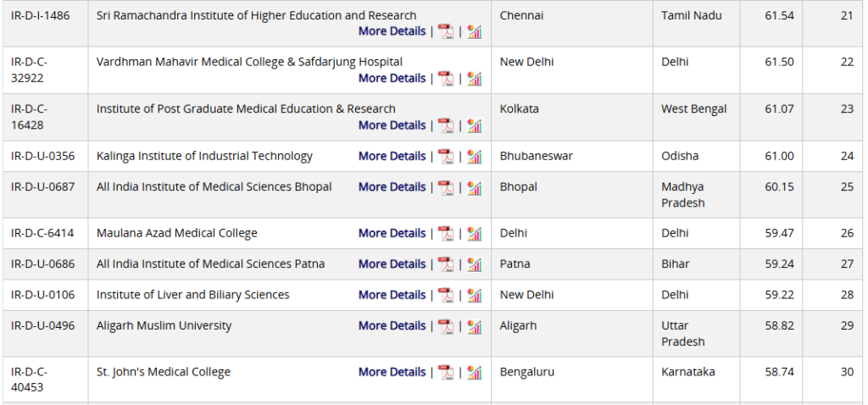Click chart icon for St. John's Medical College
This screenshot has height=405, width=868.
474,372
